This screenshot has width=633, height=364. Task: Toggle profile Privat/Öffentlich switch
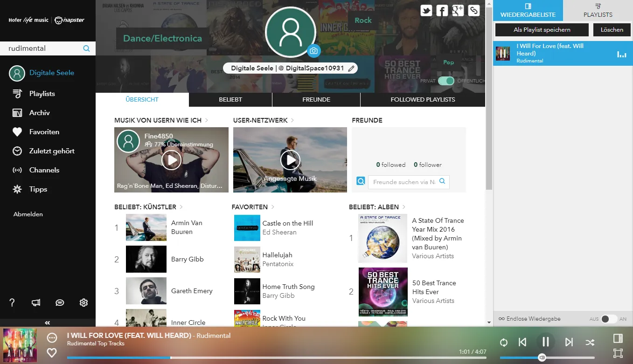point(446,81)
